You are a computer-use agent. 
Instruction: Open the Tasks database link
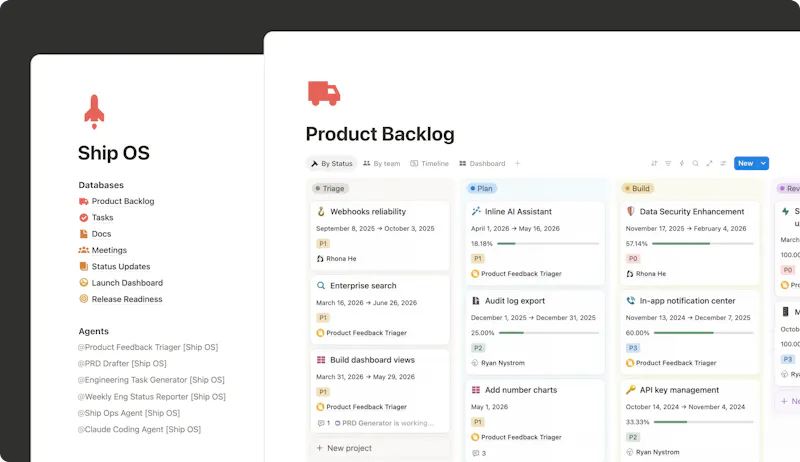(x=103, y=217)
